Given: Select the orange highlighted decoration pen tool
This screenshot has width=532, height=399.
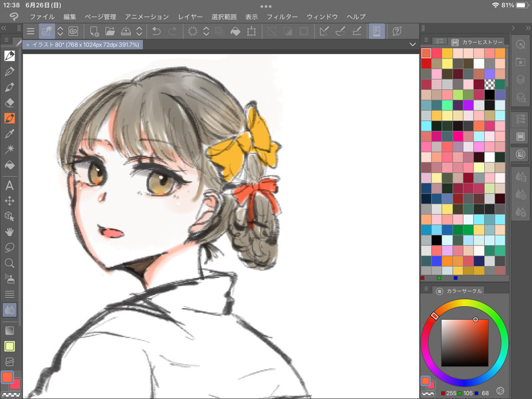Looking at the screenshot, I should (9, 118).
